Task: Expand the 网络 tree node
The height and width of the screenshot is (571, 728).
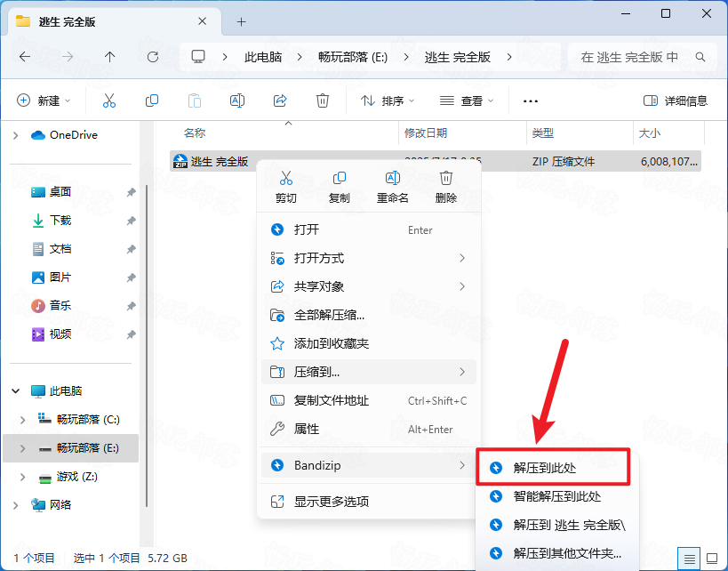Action: (16, 505)
